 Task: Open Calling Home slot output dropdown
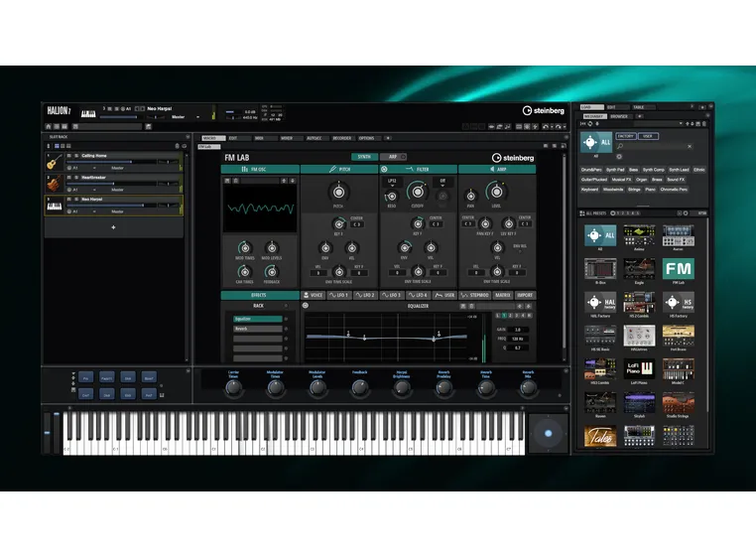(x=120, y=168)
